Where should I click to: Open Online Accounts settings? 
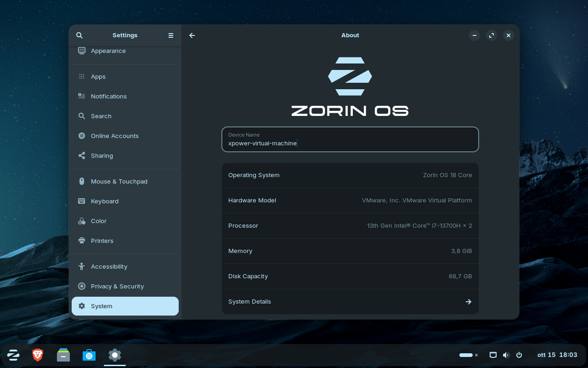[125, 136]
